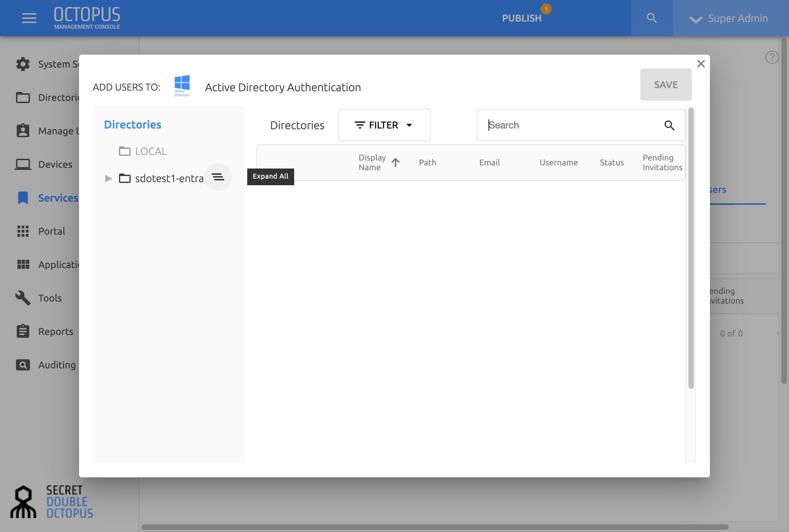Viewport: 789px width, 532px height.
Task: Select Portal menu label
Action: click(x=52, y=231)
